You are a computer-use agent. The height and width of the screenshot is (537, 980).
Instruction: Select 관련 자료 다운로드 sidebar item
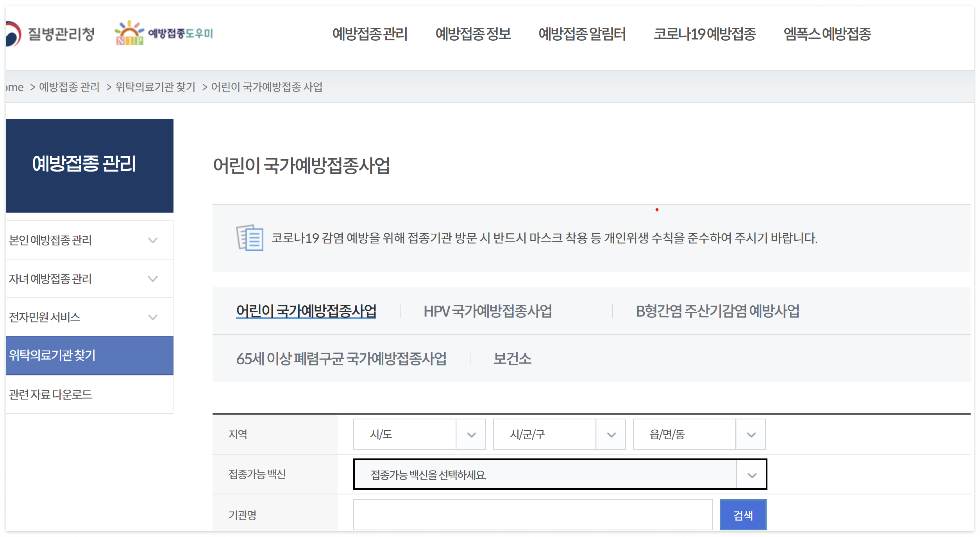[x=51, y=394]
